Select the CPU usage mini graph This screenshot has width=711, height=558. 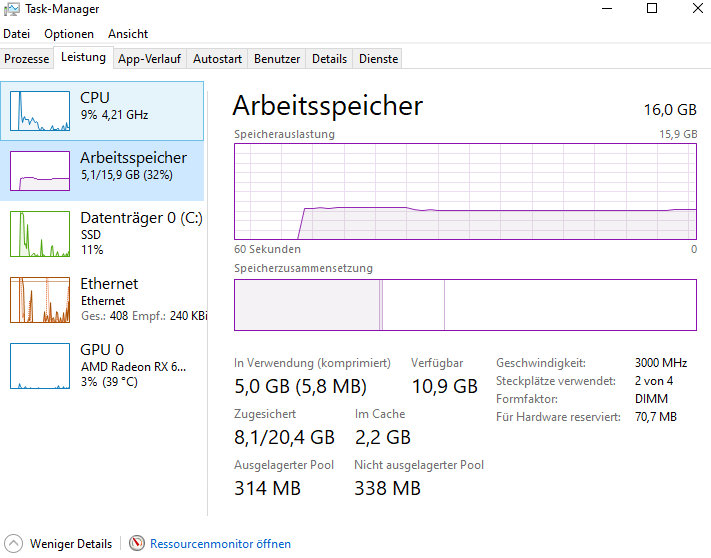[x=39, y=111]
